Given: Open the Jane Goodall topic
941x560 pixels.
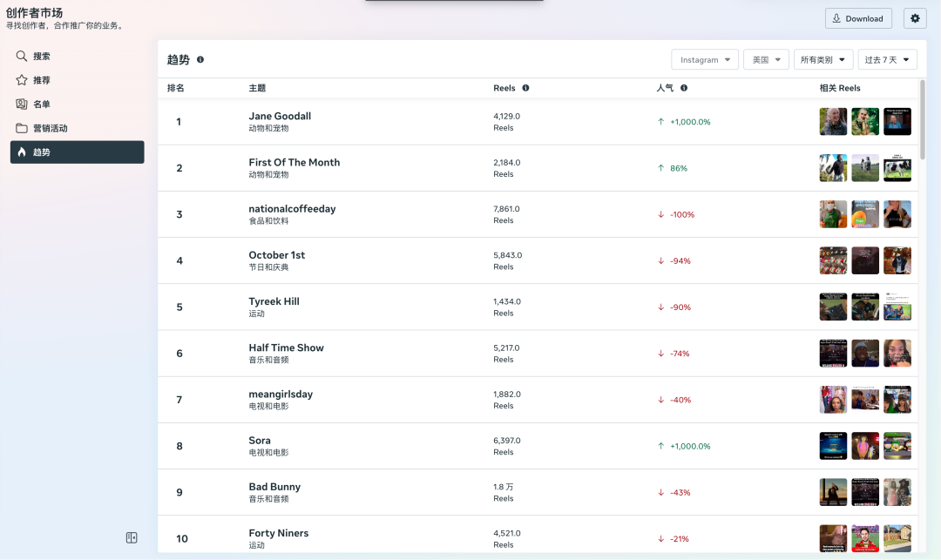Looking at the screenshot, I should (280, 116).
